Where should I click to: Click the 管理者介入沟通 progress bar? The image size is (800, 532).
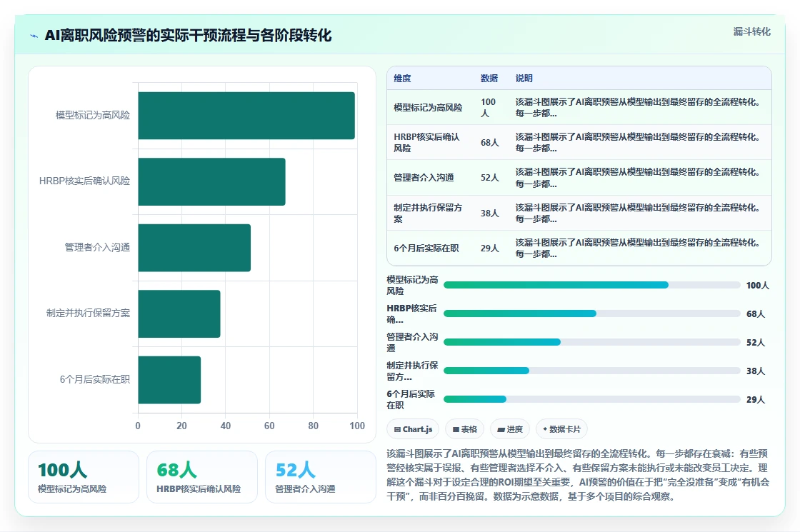tap(592, 342)
